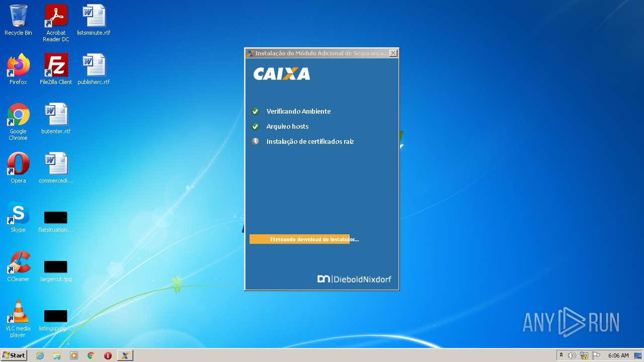This screenshot has height=362, width=644.
Task: Open CCleaner desktop shortcut
Action: [x=18, y=266]
